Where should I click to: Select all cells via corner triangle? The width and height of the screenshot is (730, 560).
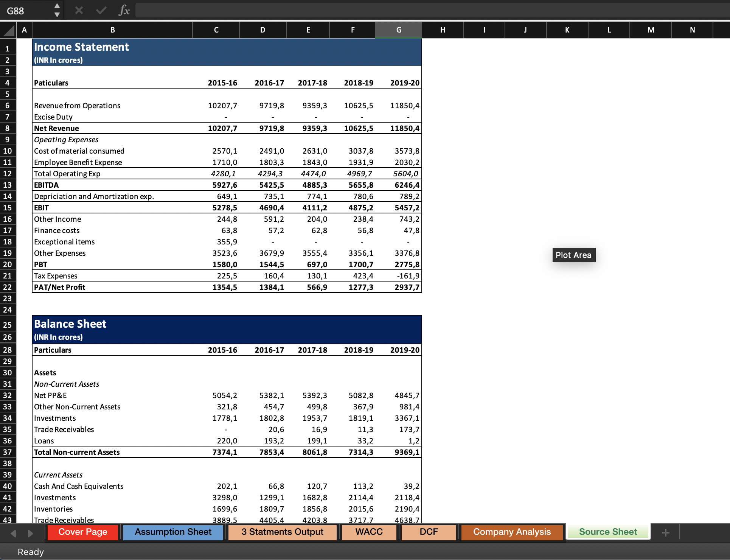tap(8, 30)
